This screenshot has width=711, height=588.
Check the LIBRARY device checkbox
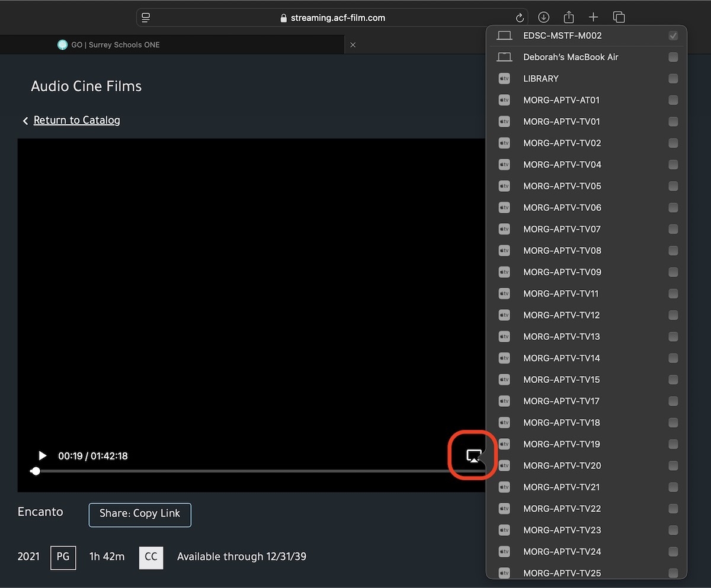pyautogui.click(x=673, y=79)
